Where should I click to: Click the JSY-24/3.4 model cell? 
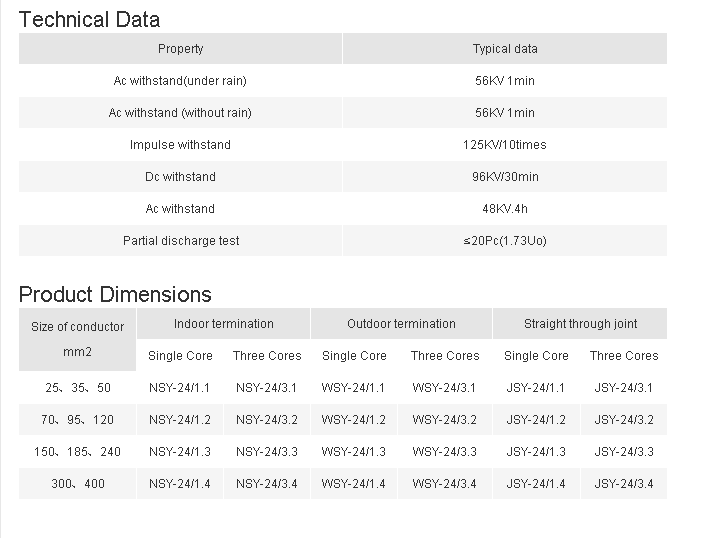(x=623, y=484)
